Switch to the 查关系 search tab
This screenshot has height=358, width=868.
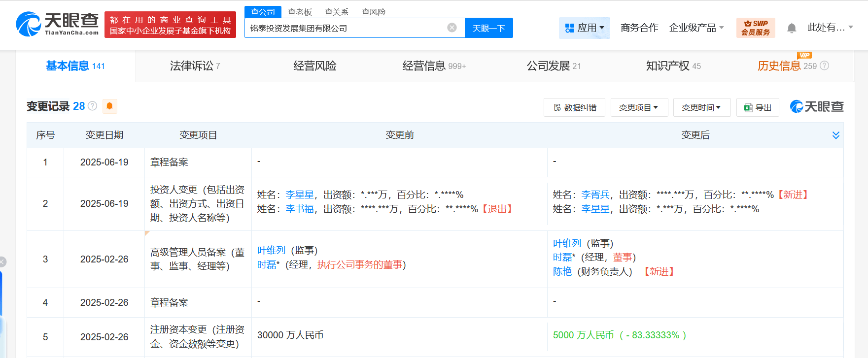(337, 12)
